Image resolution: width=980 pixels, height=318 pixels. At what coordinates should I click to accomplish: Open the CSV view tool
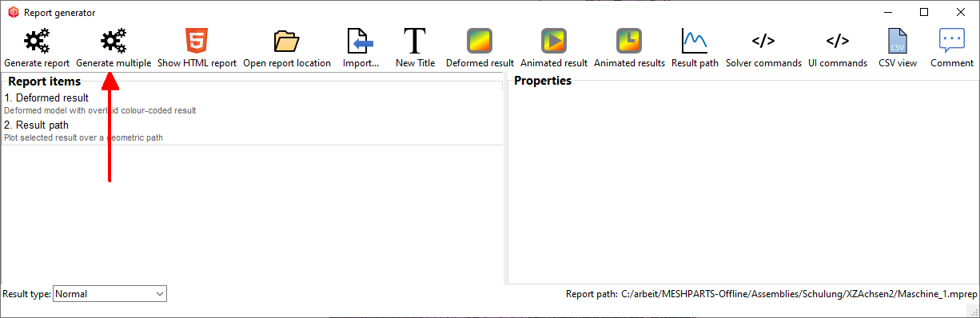(898, 41)
